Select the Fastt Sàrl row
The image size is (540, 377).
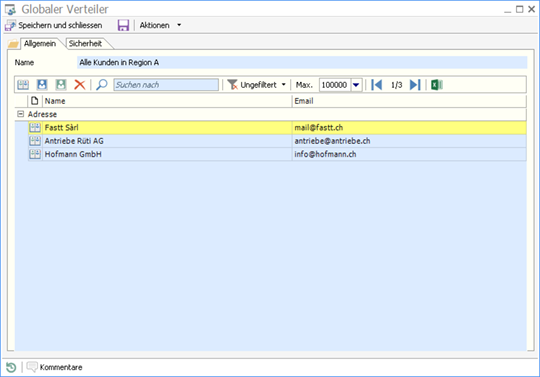(277, 127)
